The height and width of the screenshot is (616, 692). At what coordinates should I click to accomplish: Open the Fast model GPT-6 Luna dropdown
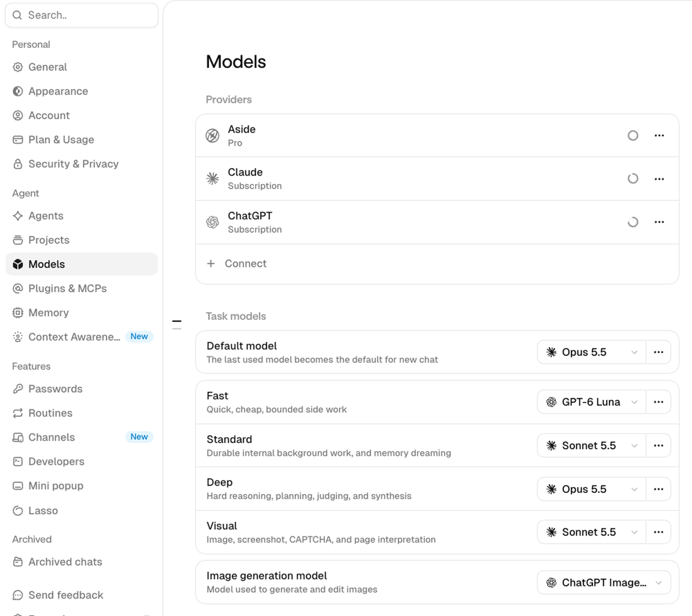pos(591,402)
